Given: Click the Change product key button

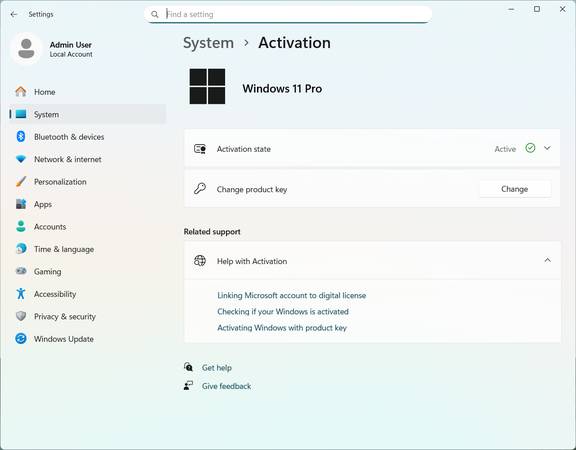Looking at the screenshot, I should [x=515, y=189].
